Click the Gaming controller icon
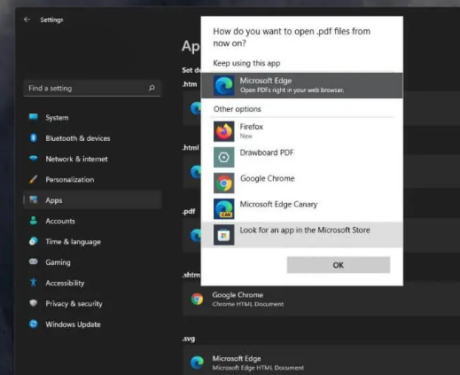Viewport: 460px width, 375px height. coord(33,262)
